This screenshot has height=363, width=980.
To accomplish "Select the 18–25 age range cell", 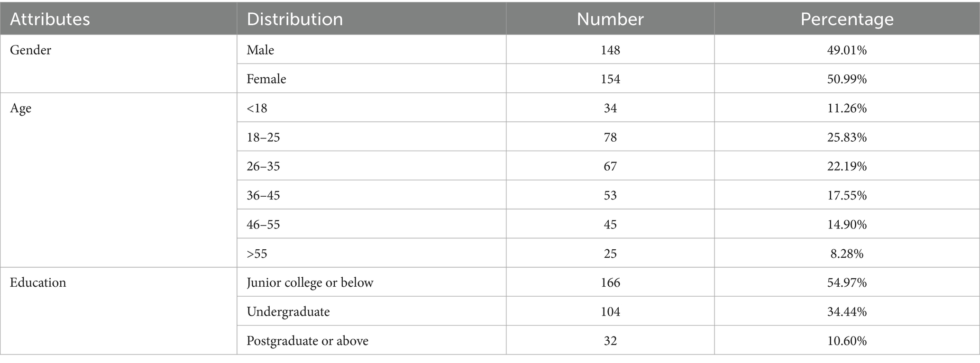I will (263, 137).
